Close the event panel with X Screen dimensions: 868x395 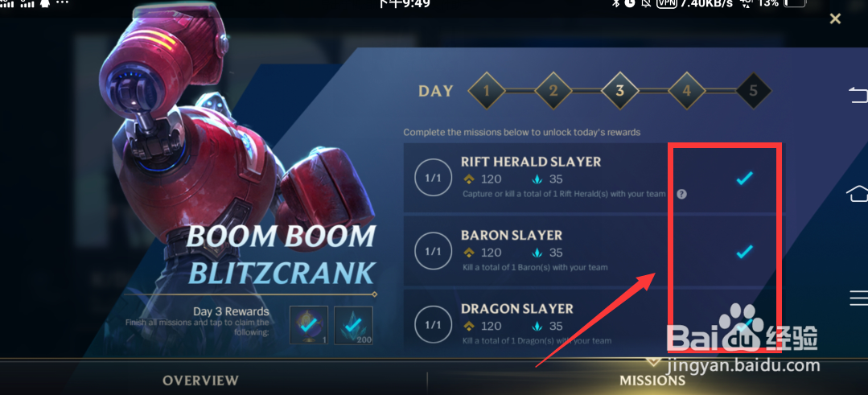(835, 19)
